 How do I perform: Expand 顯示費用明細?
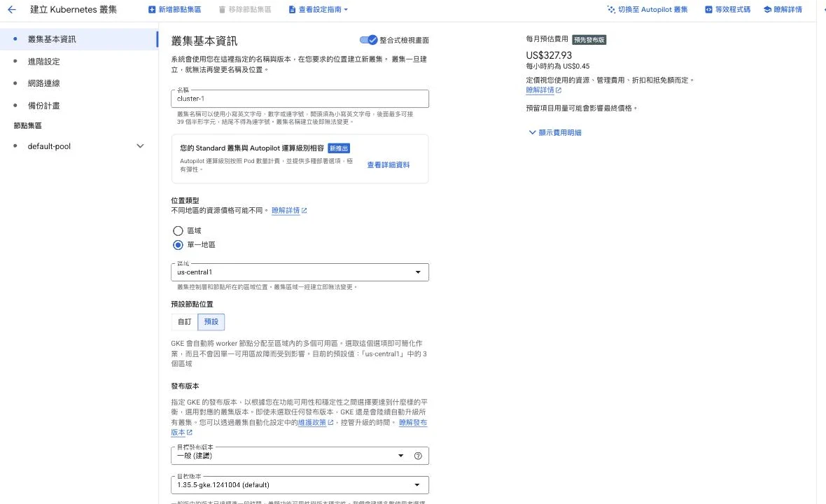[x=554, y=133]
